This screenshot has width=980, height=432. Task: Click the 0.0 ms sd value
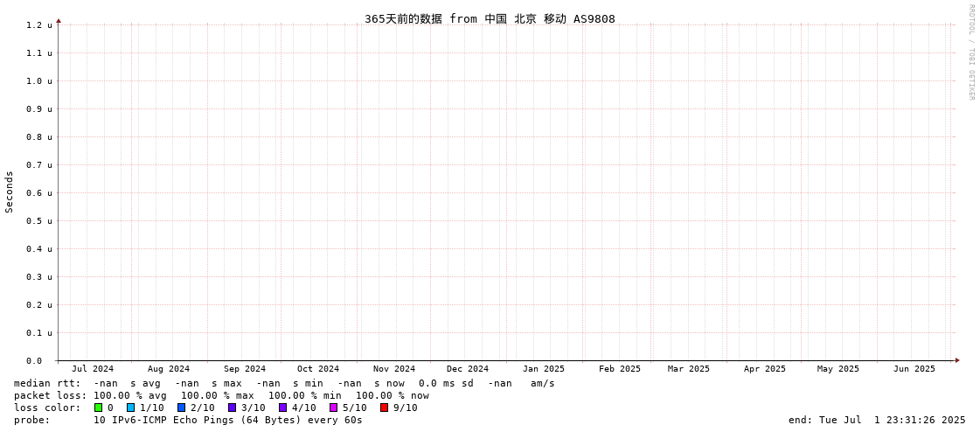[x=446, y=383]
